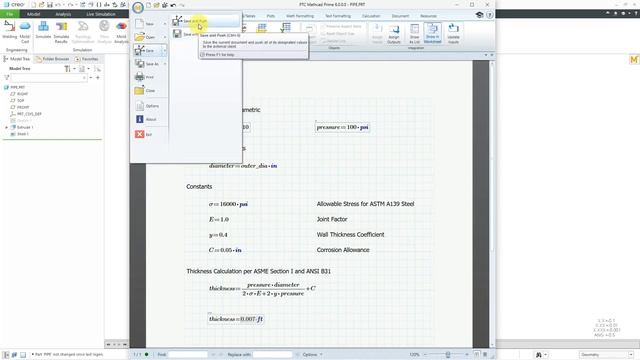640x360 pixels.
Task: Select FRONT datum plane in model tree
Action: pyautogui.click(x=20, y=107)
